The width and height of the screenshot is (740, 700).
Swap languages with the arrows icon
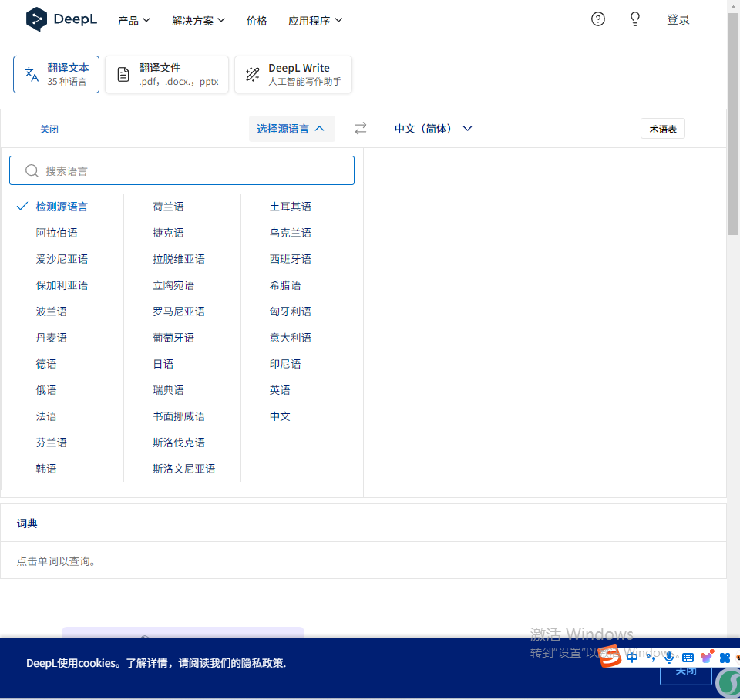(x=361, y=129)
